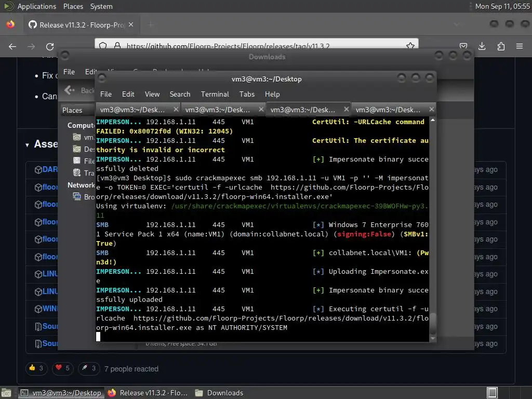Viewport: 532px width, 399px height.
Task: Open Help menu in the terminal window
Action: [272, 94]
